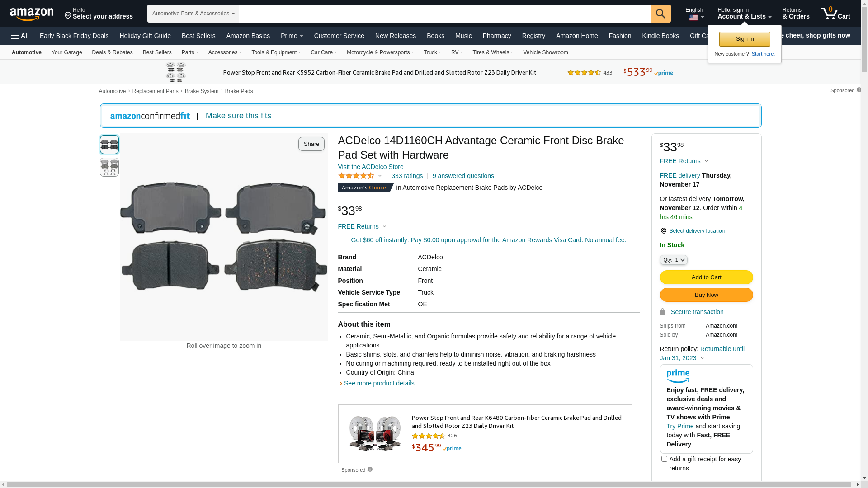The width and height of the screenshot is (868, 488).
Task: Open Automotive Parts & Accessories search category dropdown
Action: click(x=193, y=14)
